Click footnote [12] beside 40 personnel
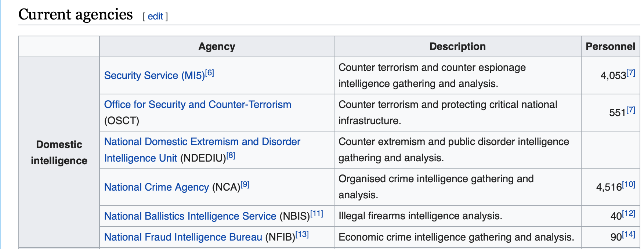Viewport: 644px width, 249px height. pyautogui.click(x=629, y=213)
